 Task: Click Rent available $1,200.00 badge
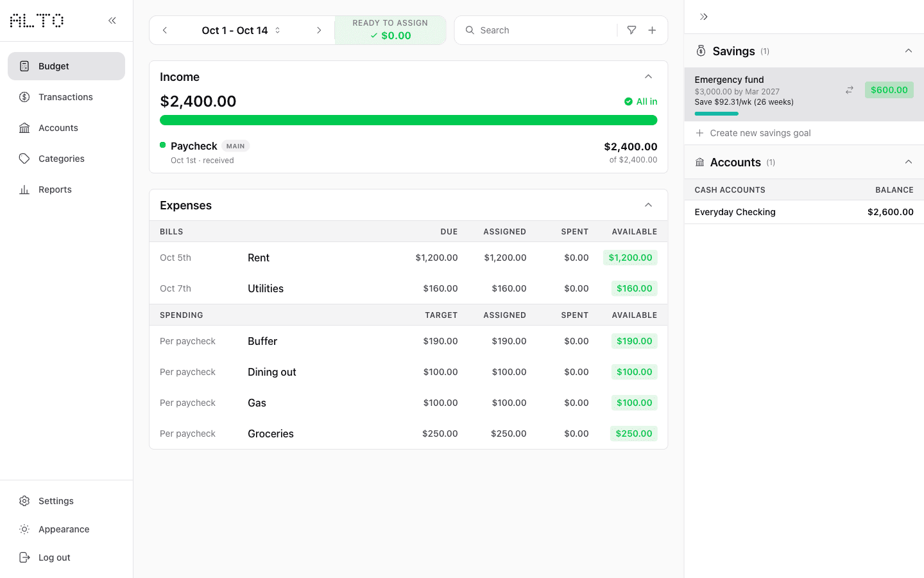pos(630,258)
